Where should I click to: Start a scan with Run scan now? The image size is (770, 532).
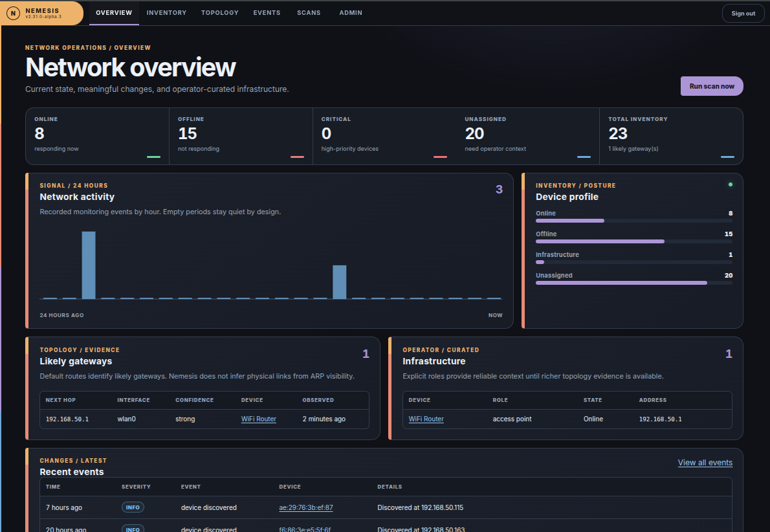coord(712,86)
